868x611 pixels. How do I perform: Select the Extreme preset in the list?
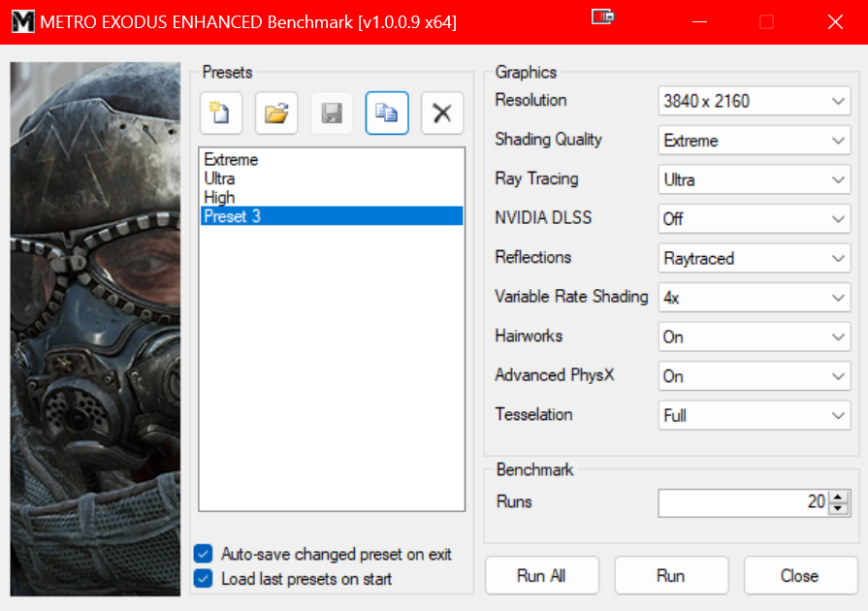tap(332, 159)
